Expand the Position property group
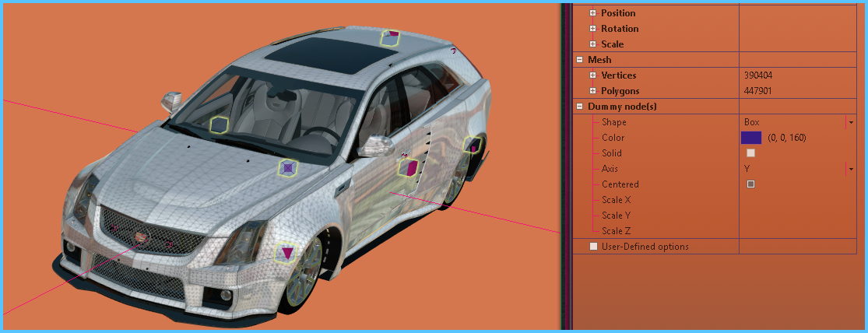The image size is (868, 333). pos(592,13)
